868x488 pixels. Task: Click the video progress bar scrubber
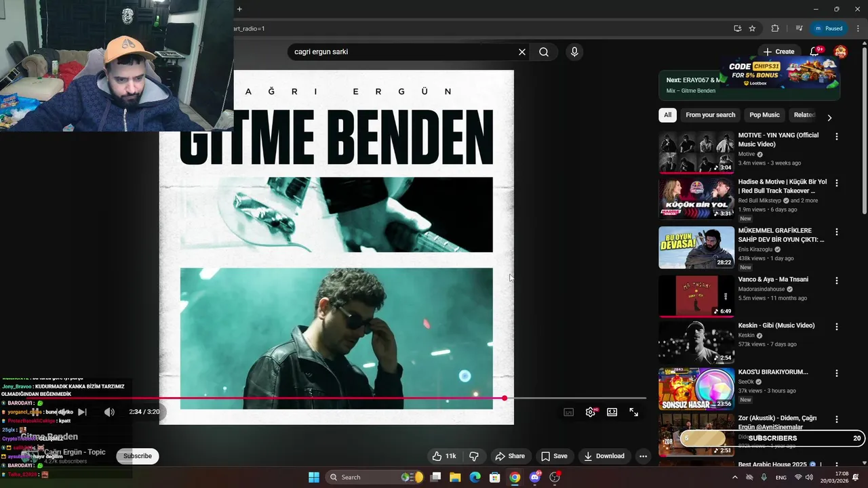505,398
